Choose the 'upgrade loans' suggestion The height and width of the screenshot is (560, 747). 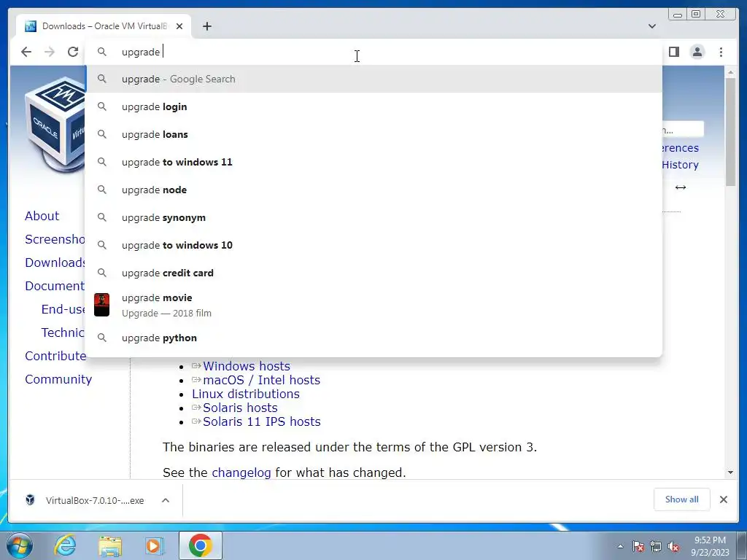pos(373,134)
